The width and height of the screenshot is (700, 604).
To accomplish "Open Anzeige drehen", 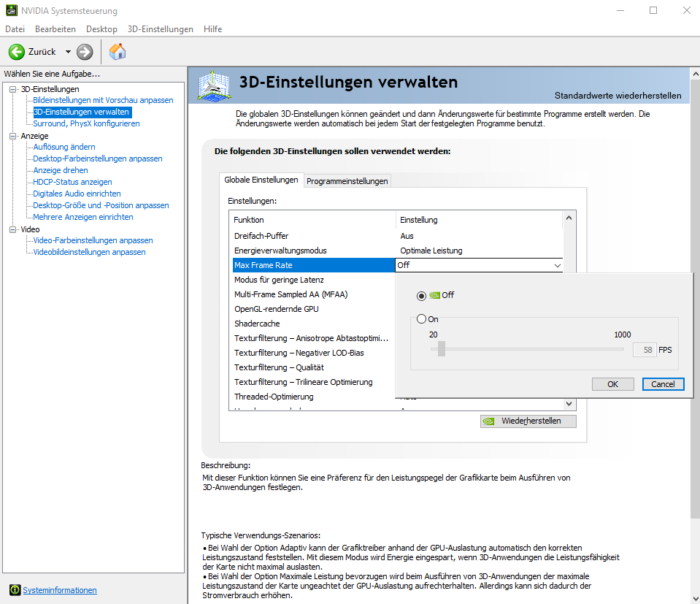I will click(x=61, y=170).
